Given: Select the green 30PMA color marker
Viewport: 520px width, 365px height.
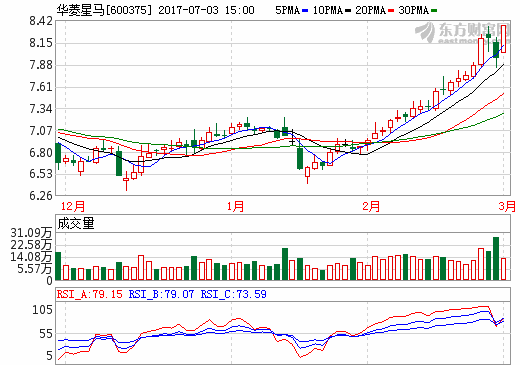Looking at the screenshot, I should [434, 11].
